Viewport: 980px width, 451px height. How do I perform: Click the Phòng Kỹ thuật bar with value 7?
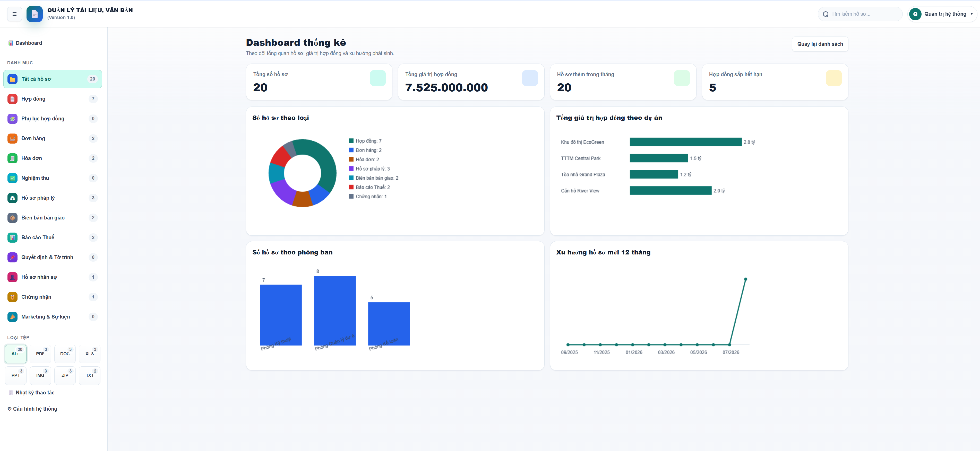pos(281,315)
